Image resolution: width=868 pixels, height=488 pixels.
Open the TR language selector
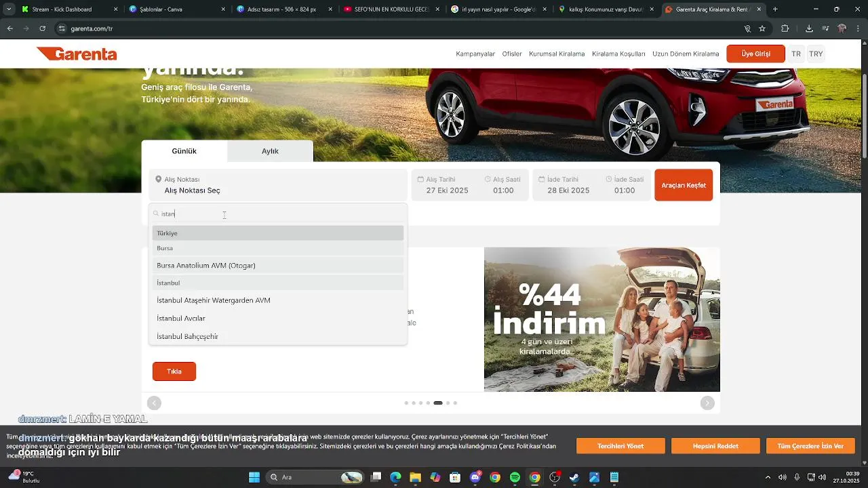[x=796, y=54]
